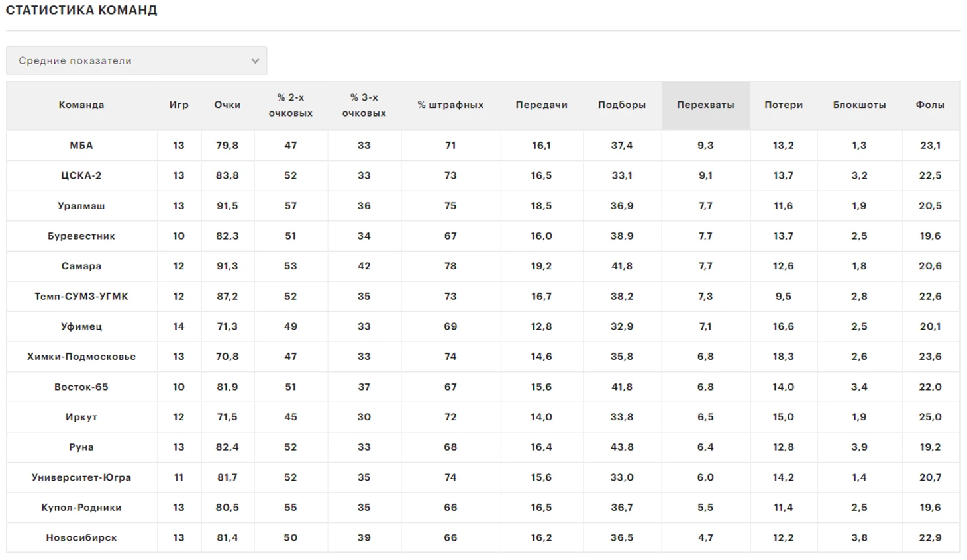The height and width of the screenshot is (560, 967).
Task: Click Иркут assists value 14,0
Action: (542, 417)
